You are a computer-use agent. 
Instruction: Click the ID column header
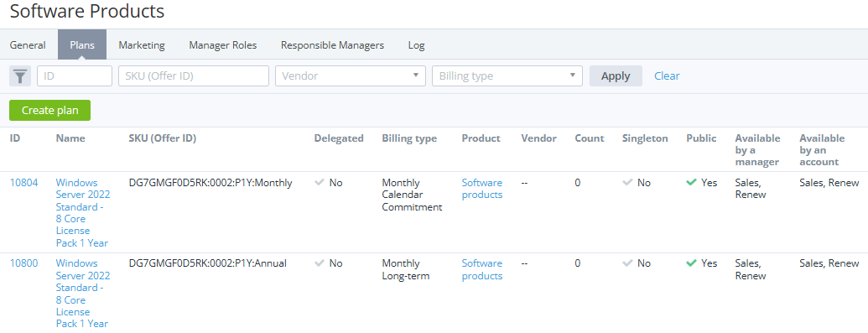pos(15,138)
